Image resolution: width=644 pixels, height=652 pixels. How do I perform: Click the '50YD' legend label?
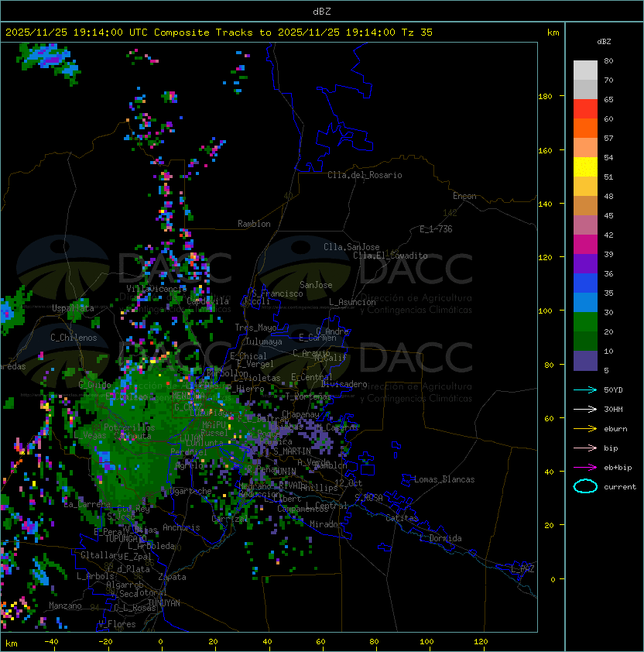tap(613, 390)
